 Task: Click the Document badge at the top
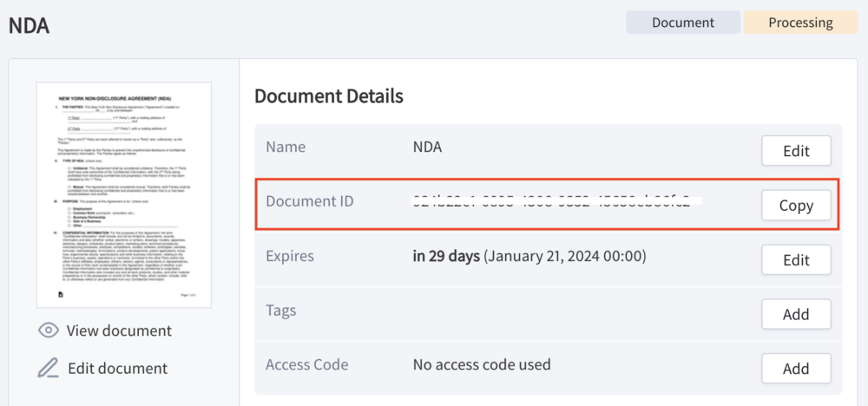[683, 23]
